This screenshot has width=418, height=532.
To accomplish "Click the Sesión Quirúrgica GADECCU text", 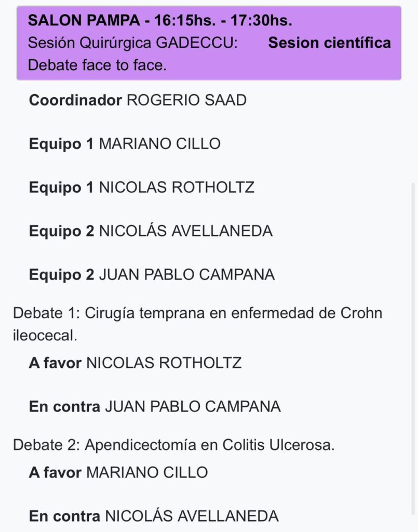I will click(x=132, y=43).
